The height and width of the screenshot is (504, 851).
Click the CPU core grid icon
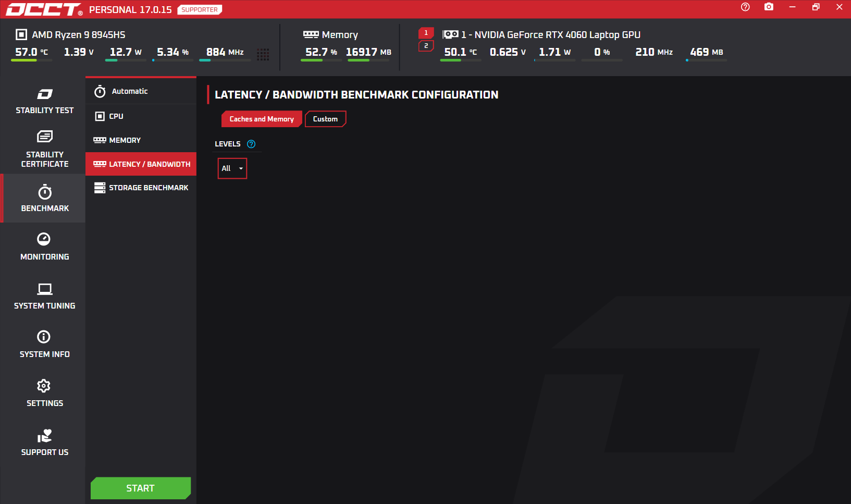point(263,54)
